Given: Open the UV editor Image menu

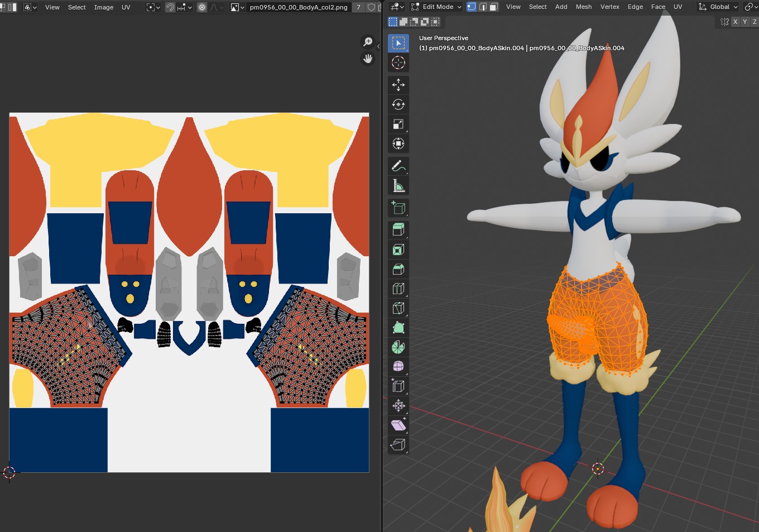Looking at the screenshot, I should point(104,7).
